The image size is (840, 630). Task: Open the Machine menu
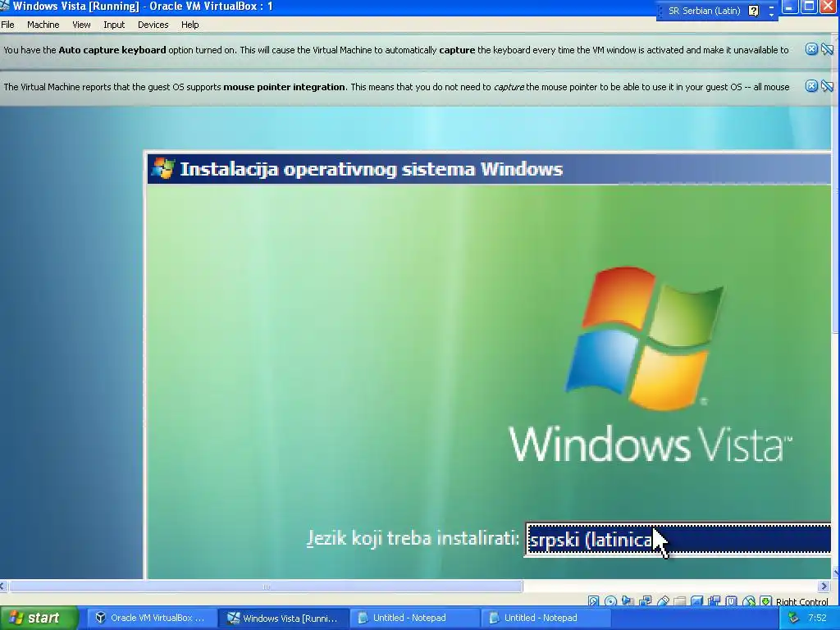(x=43, y=25)
